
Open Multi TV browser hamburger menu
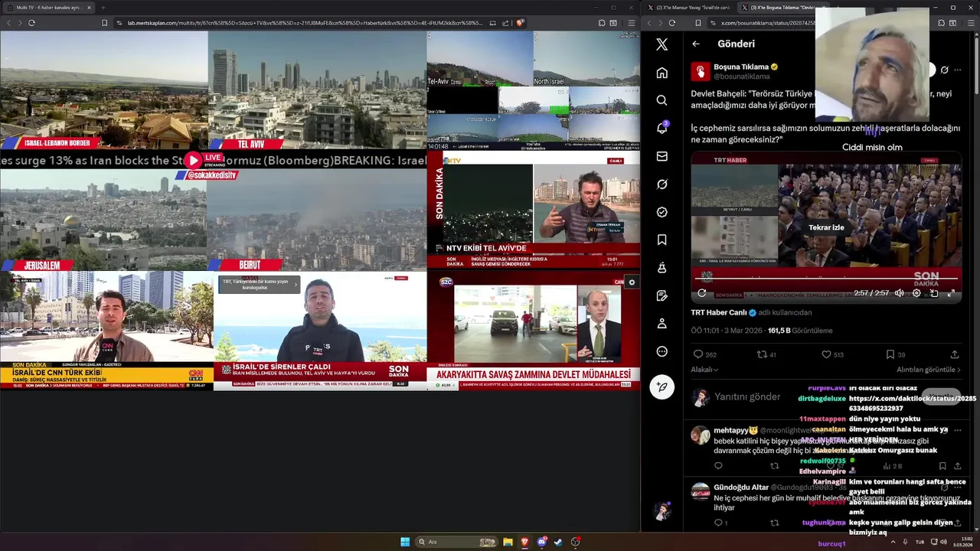click(x=632, y=23)
